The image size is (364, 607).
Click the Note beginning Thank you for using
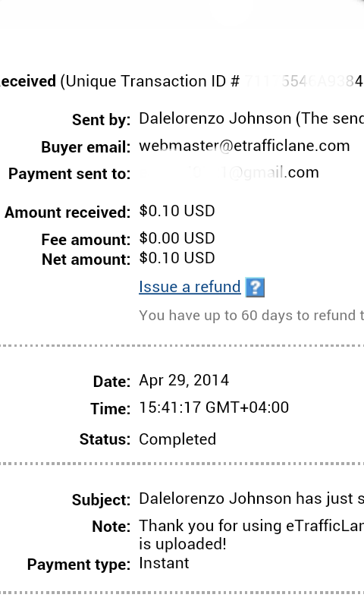pyautogui.click(x=252, y=535)
